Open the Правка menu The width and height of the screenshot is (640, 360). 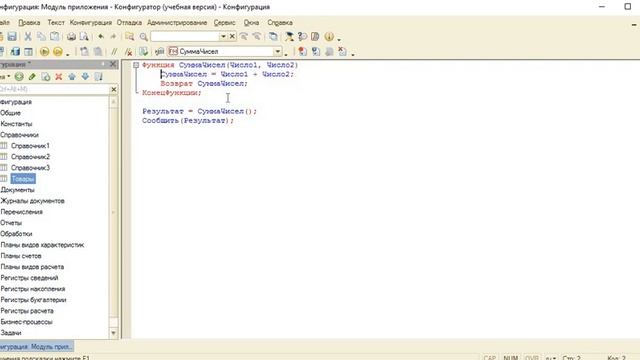(29, 23)
